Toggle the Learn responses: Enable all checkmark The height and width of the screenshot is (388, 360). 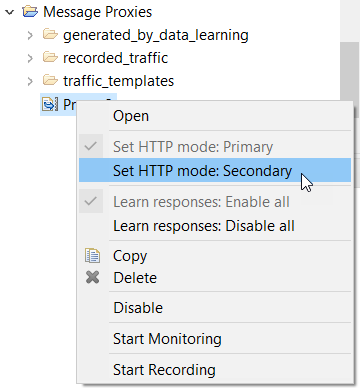point(91,201)
